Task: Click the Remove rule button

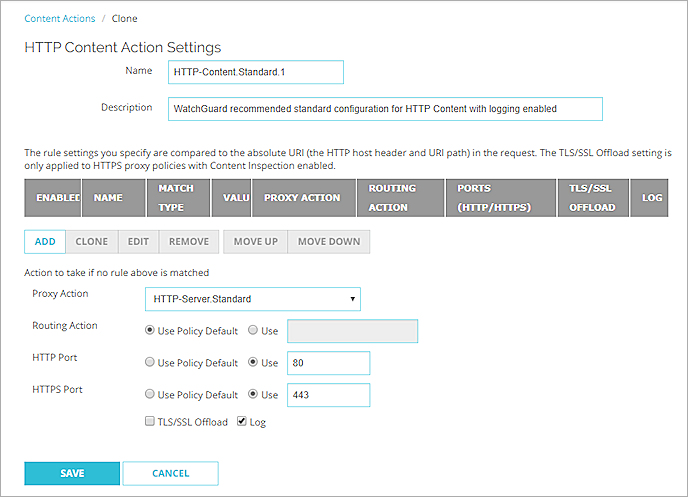Action: (188, 241)
